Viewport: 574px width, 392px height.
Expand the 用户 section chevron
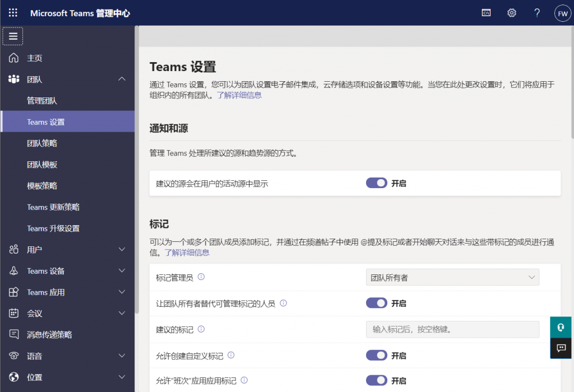click(122, 249)
